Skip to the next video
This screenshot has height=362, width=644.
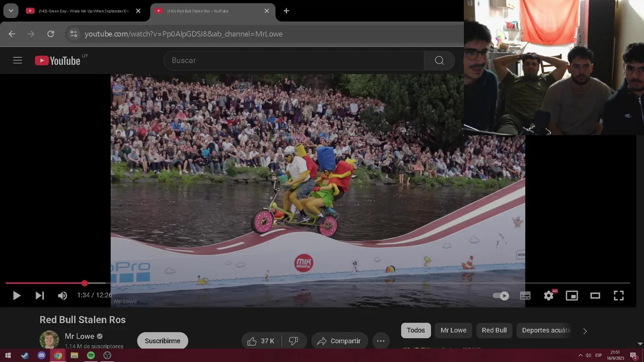[x=40, y=296]
